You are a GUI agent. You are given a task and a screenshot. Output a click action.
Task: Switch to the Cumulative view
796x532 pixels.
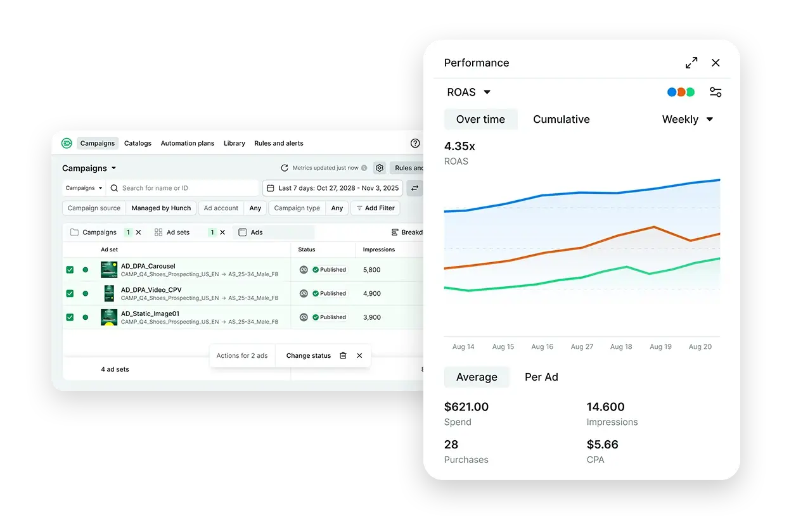pos(562,119)
